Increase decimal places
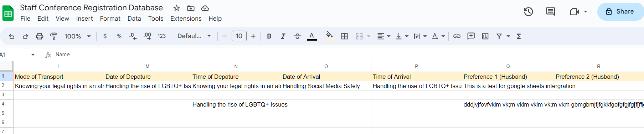This screenshot has width=644, height=134. click(147, 36)
